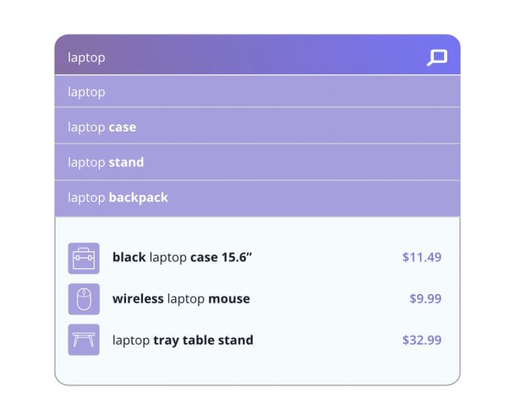This screenshot has height=420, width=515.
Task: Click bold word "black" in first product result
Action: [129, 257]
